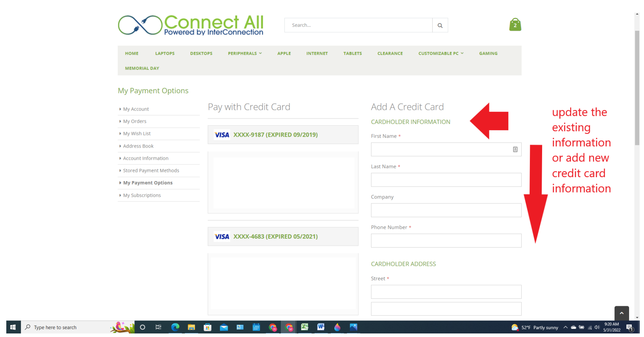Click the Last Name input field
The height and width of the screenshot is (337, 644).
tap(446, 180)
